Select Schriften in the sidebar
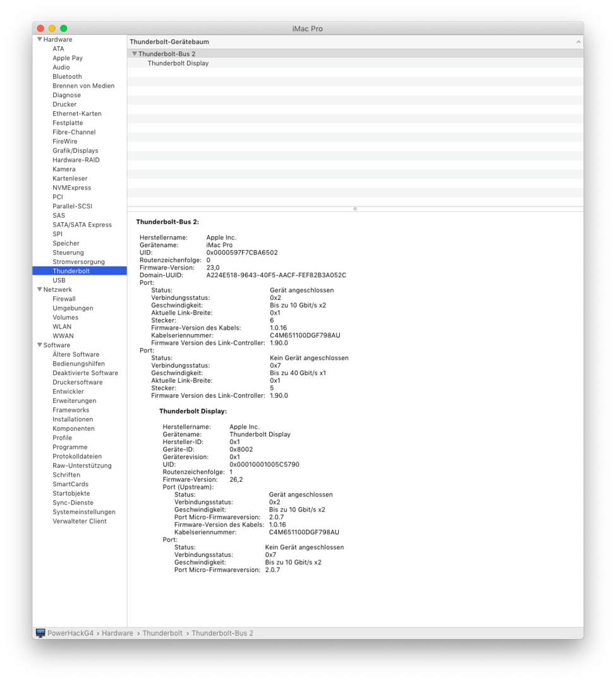 click(66, 475)
